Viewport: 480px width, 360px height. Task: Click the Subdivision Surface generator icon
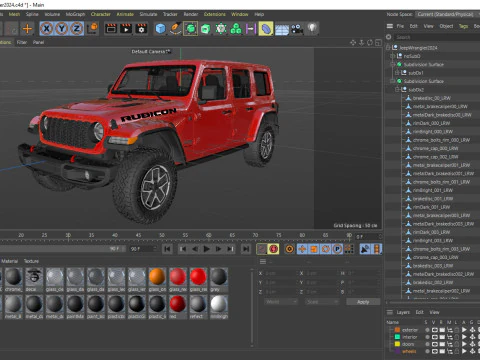pyautogui.click(x=190, y=29)
